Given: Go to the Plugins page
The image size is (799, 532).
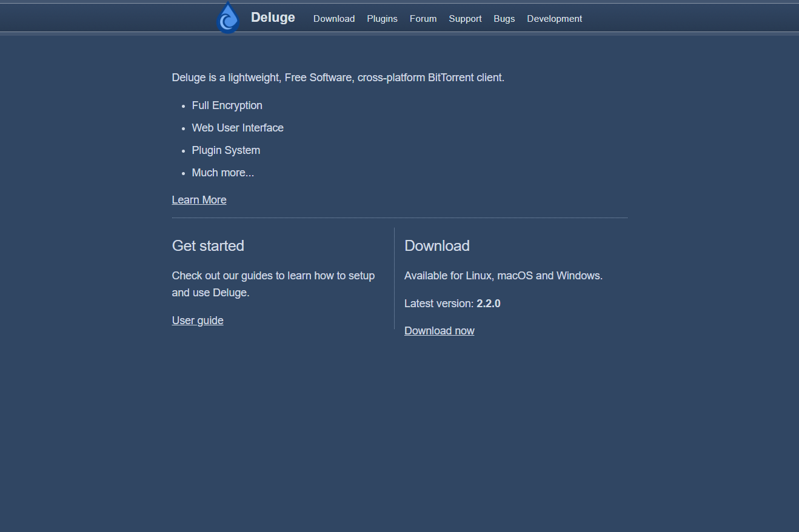Looking at the screenshot, I should (382, 19).
